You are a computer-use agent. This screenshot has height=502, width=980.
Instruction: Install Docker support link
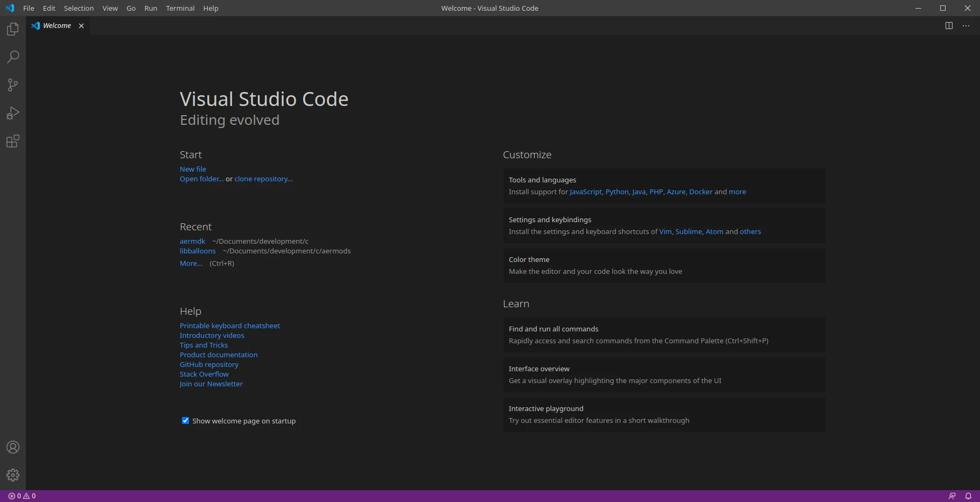701,192
